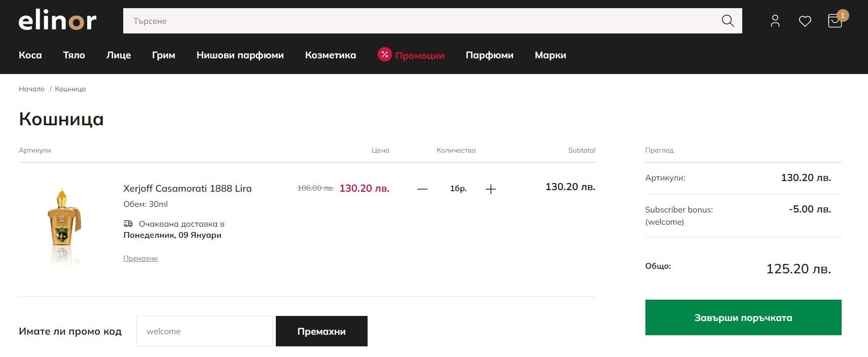Viewport: 868px width, 357px height.
Task: Click the cart badge showing 1
Action: [x=843, y=15]
